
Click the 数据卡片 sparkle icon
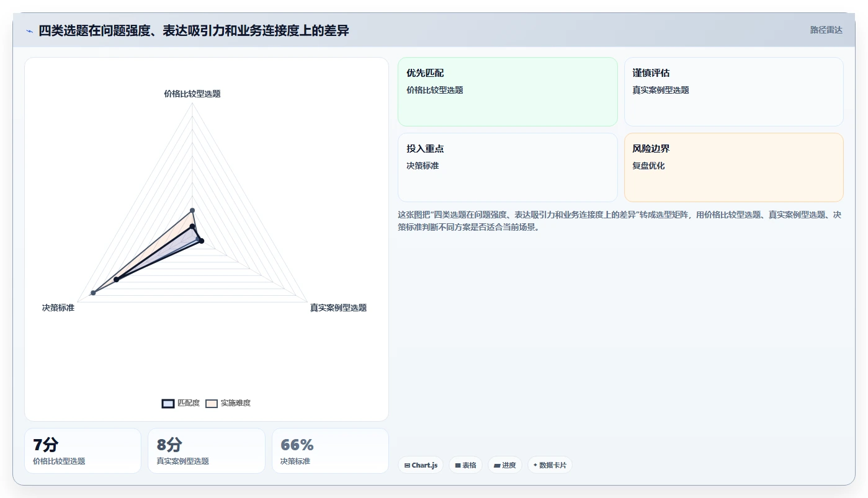pyautogui.click(x=535, y=465)
